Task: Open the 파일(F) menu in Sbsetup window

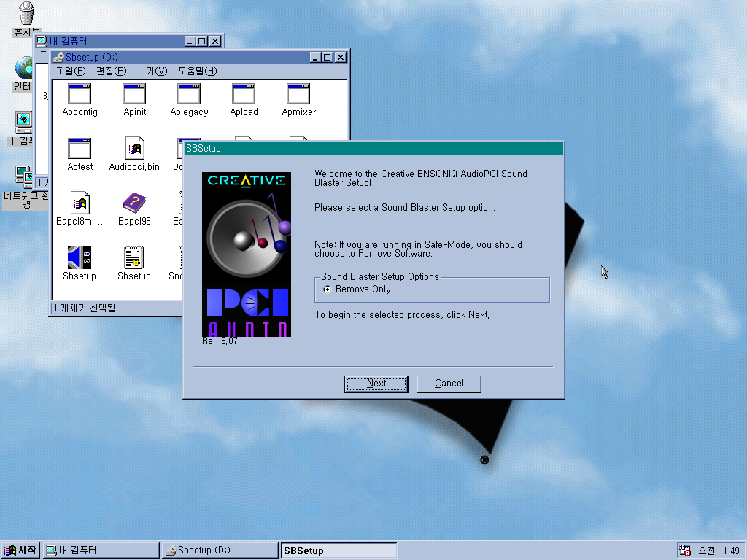Action: (71, 71)
